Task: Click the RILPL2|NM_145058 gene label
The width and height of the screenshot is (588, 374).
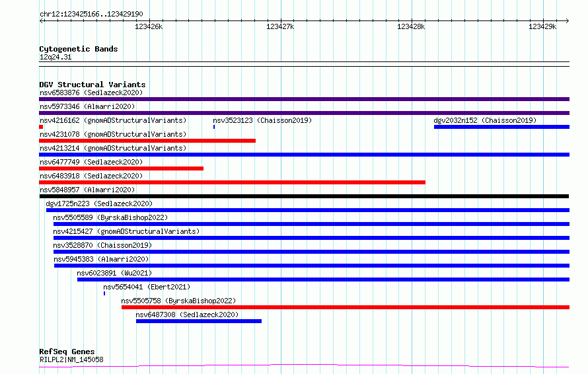Action: pos(71,359)
